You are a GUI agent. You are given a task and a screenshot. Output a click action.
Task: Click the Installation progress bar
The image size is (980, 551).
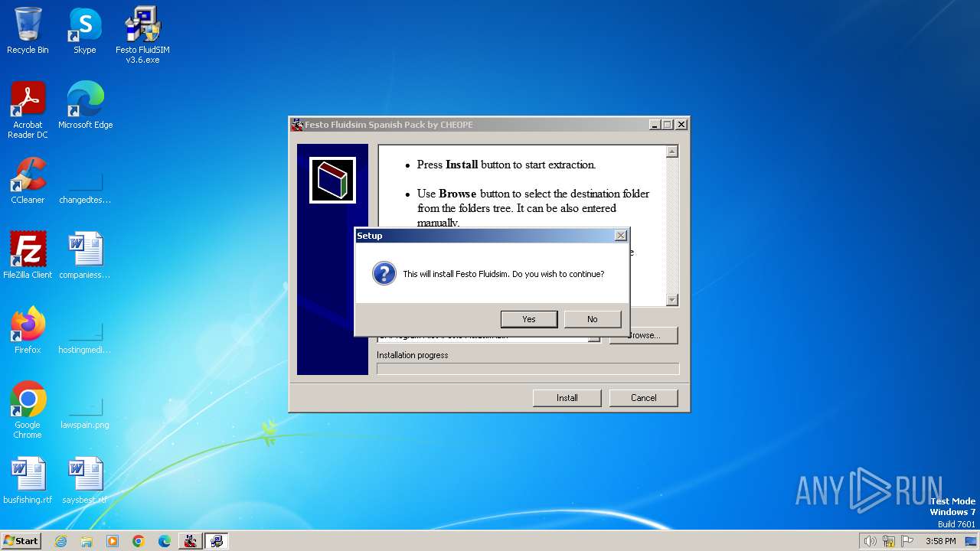528,369
